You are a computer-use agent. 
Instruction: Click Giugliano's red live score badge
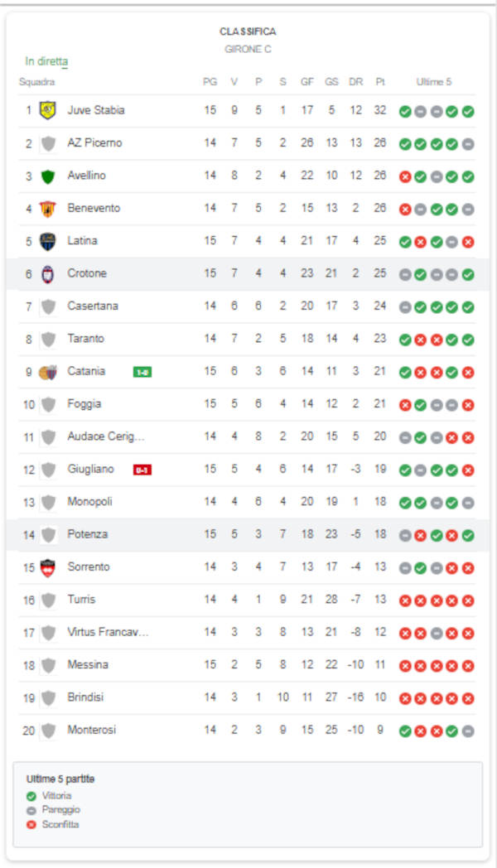142,470
